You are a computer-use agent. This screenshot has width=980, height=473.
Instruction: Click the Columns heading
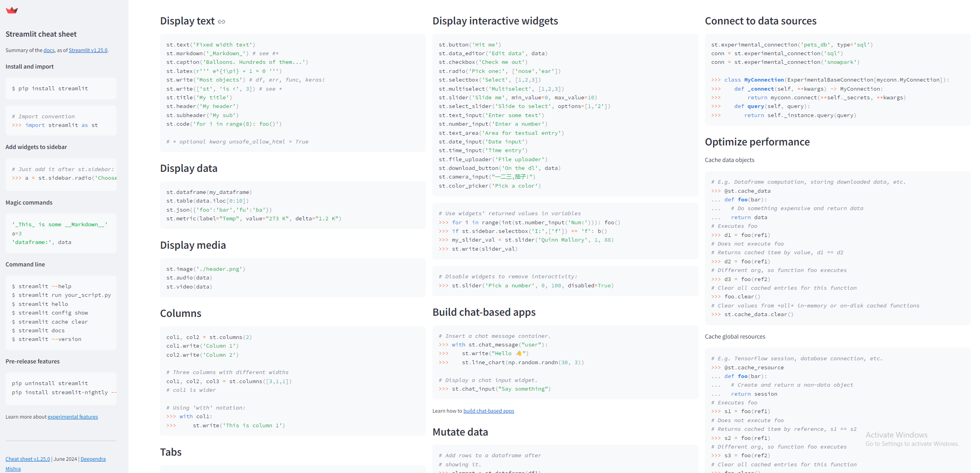pos(180,313)
